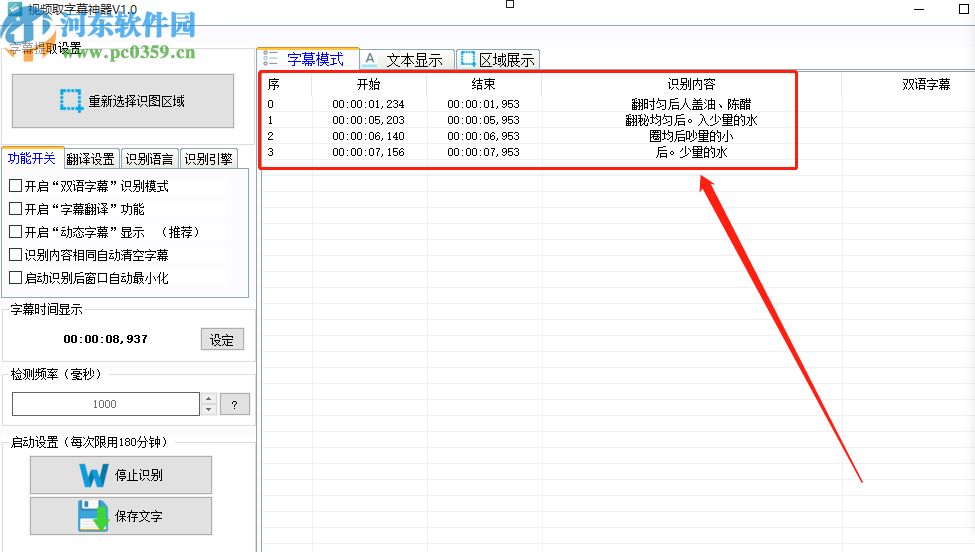Viewport: 975px width, 552px height.
Task: Switch to the 区域展示 tab
Action: tap(498, 60)
